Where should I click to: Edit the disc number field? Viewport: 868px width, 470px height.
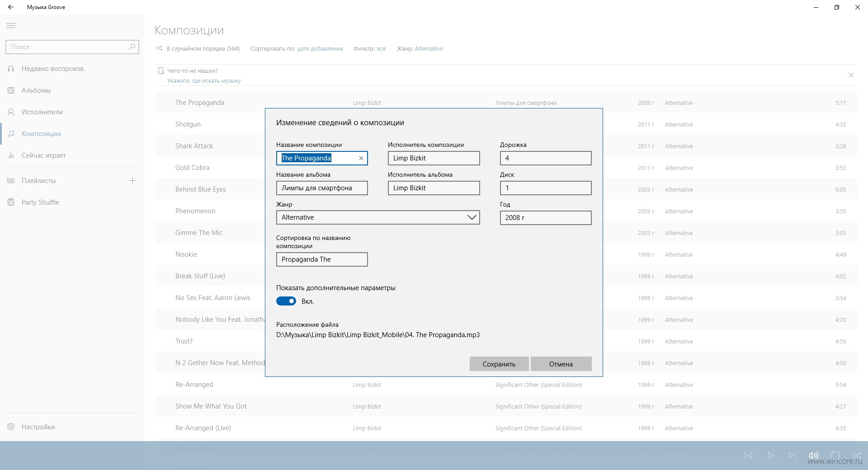coord(546,188)
